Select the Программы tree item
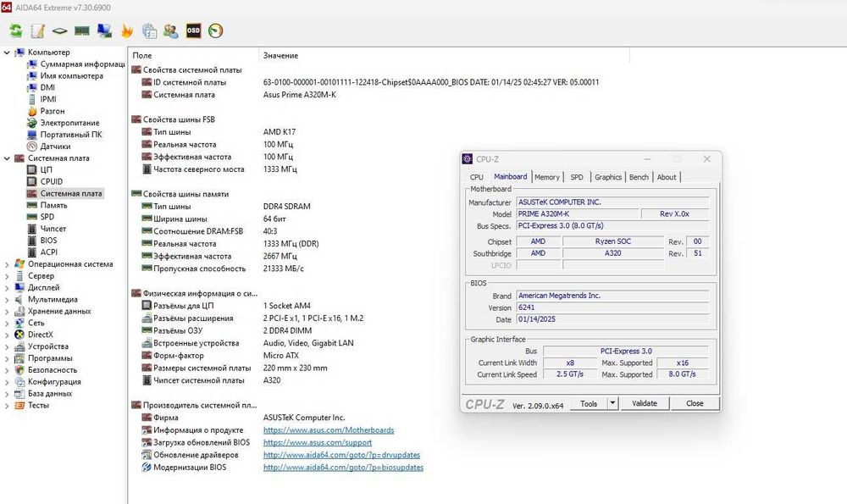The image size is (847, 504). (x=50, y=358)
